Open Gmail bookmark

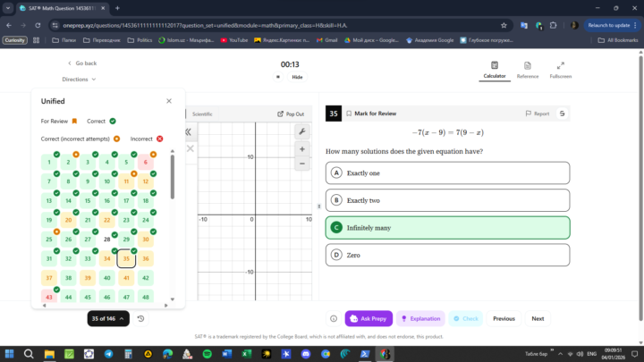tap(327, 40)
